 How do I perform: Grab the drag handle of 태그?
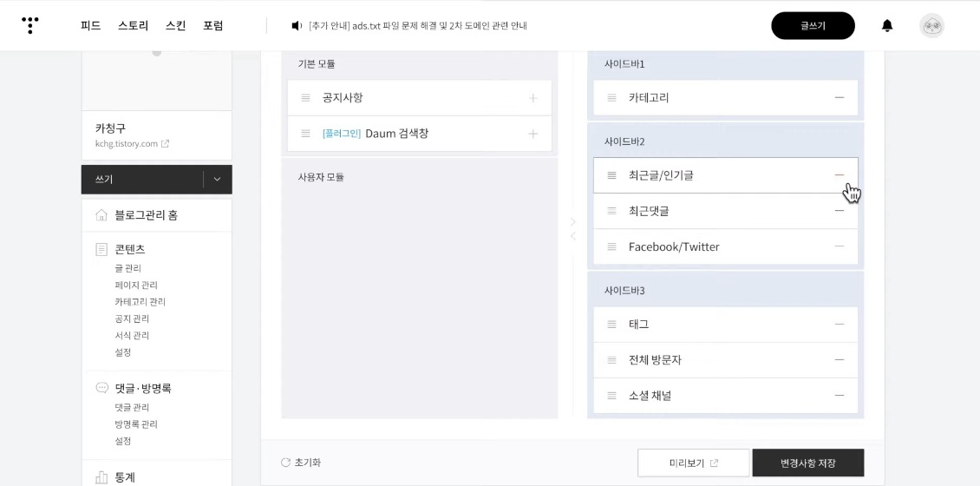click(x=612, y=324)
